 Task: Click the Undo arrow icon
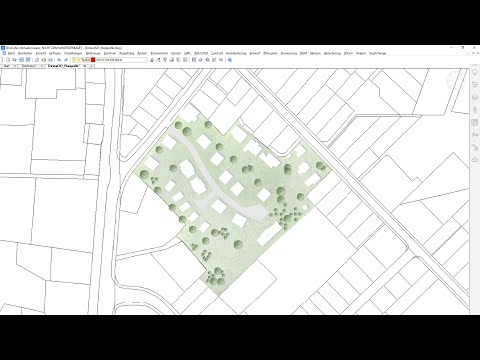point(59,60)
